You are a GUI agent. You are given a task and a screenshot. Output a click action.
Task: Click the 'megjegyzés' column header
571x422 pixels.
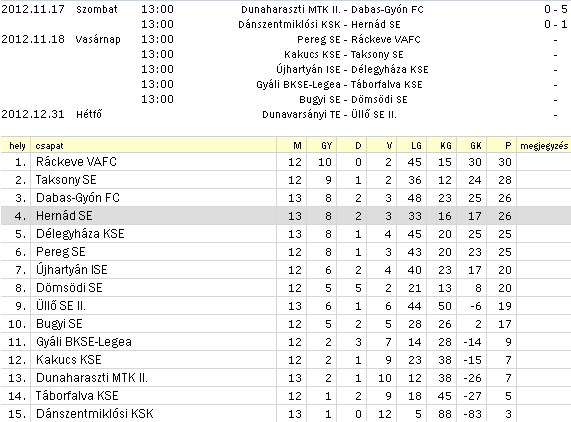pos(544,146)
